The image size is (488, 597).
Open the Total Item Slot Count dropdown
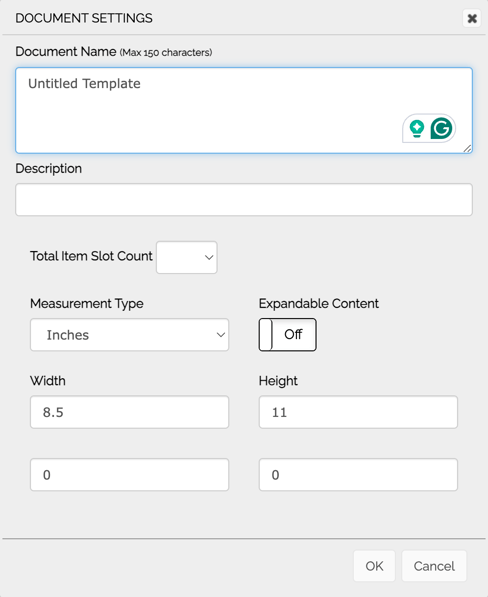coord(187,257)
